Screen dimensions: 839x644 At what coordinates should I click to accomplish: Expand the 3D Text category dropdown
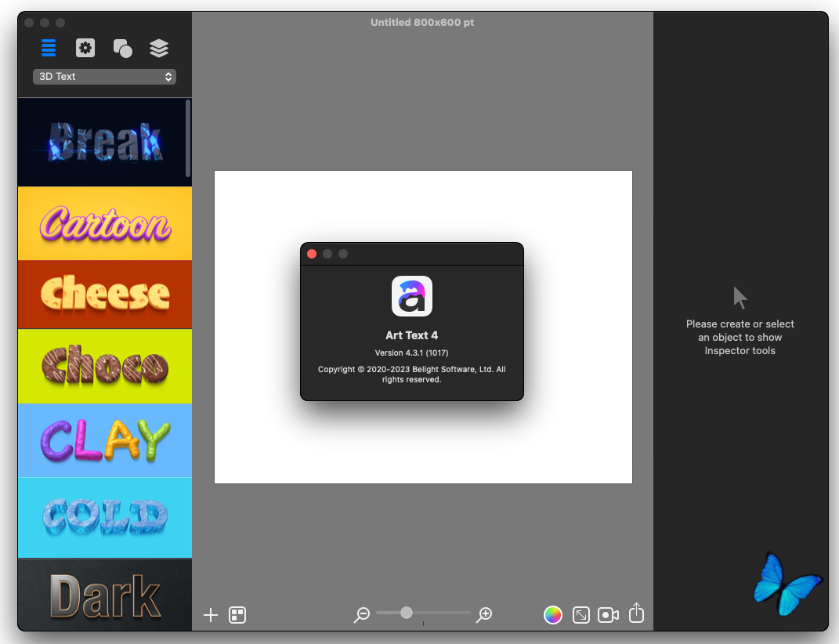point(104,77)
